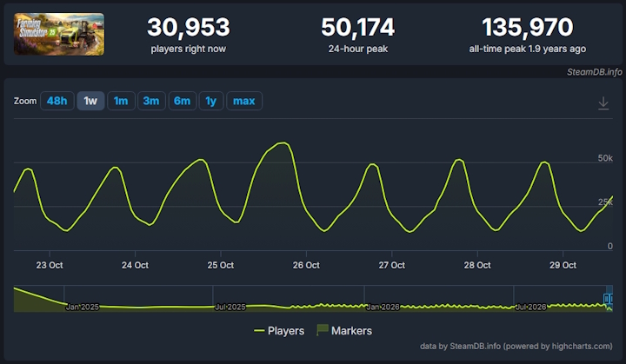The image size is (626, 364).
Task: Set chart zoom to 48h
Action: [57, 101]
